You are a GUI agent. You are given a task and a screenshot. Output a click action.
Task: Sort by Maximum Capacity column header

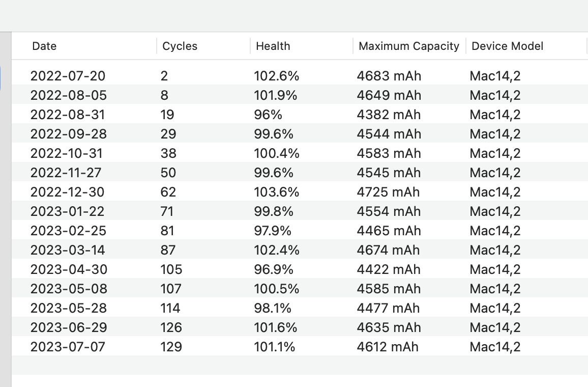[x=408, y=46]
